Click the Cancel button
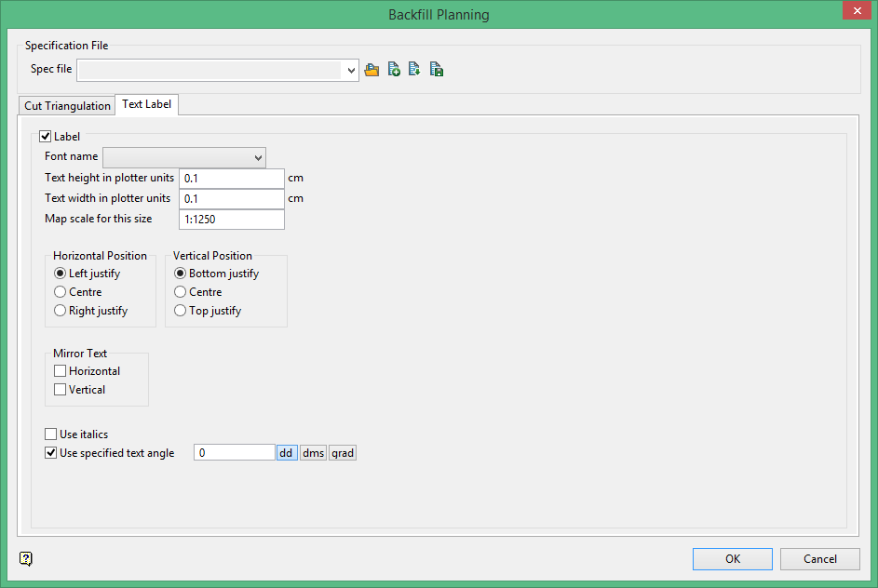The image size is (878, 588). 820,558
